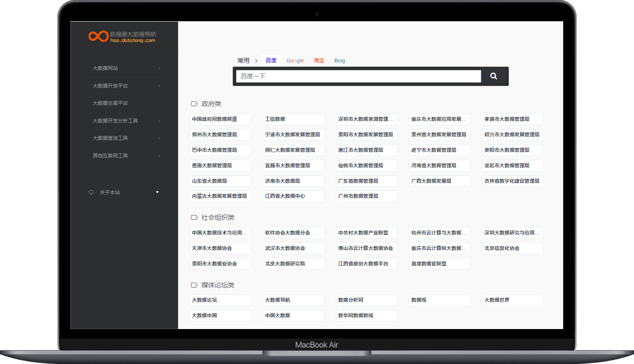This screenshot has height=364, width=634.
Task: Visit 潜江市大数据管理局
Action: (x=366, y=150)
